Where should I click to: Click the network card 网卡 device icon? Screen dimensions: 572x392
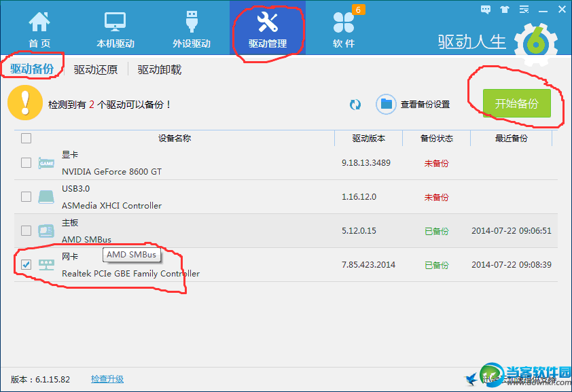tap(46, 265)
